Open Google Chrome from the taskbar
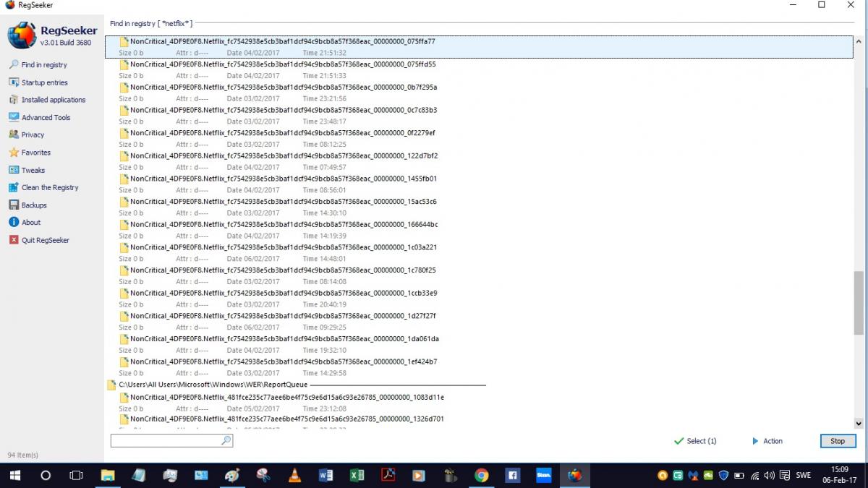Viewport: 868px width, 488px height. click(x=481, y=476)
